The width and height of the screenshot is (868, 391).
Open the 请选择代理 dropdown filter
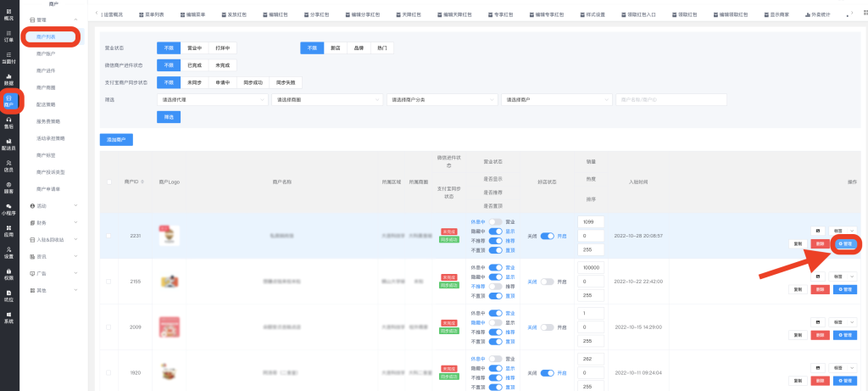click(214, 99)
